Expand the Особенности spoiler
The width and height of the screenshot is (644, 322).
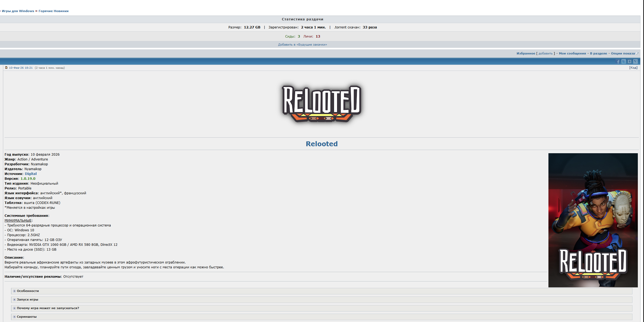tap(28, 291)
